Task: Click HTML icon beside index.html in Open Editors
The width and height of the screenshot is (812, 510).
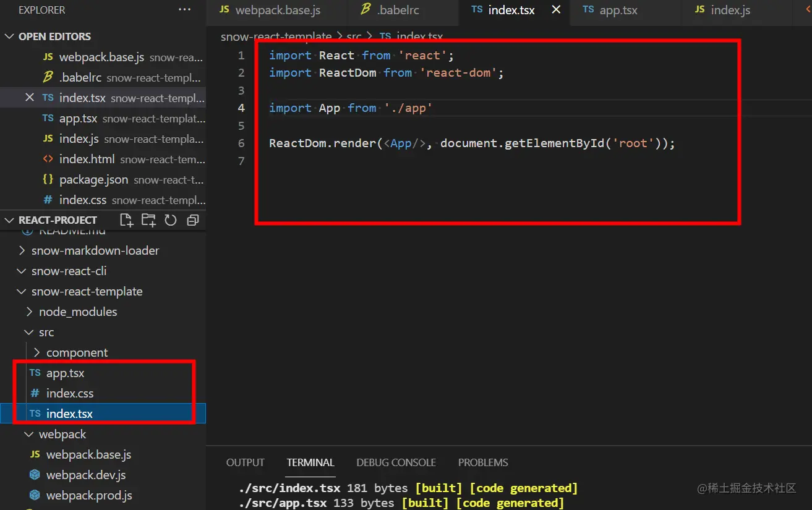Action: (x=48, y=159)
